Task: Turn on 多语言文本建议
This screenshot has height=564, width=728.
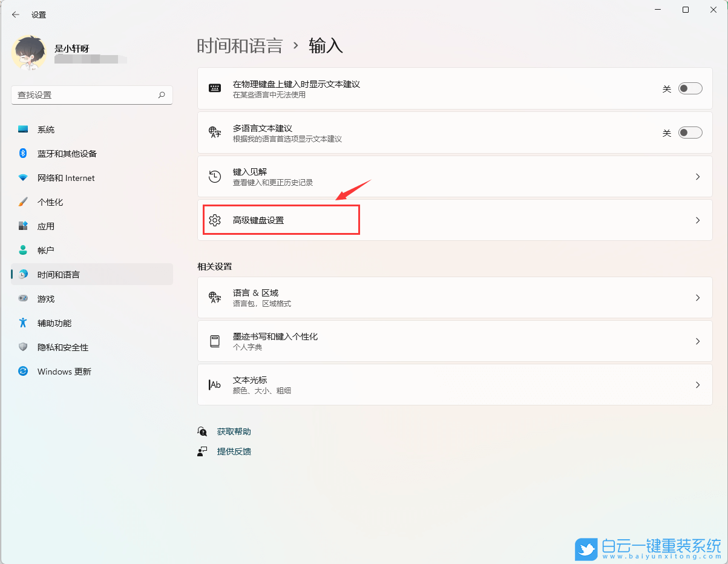Action: (689, 132)
